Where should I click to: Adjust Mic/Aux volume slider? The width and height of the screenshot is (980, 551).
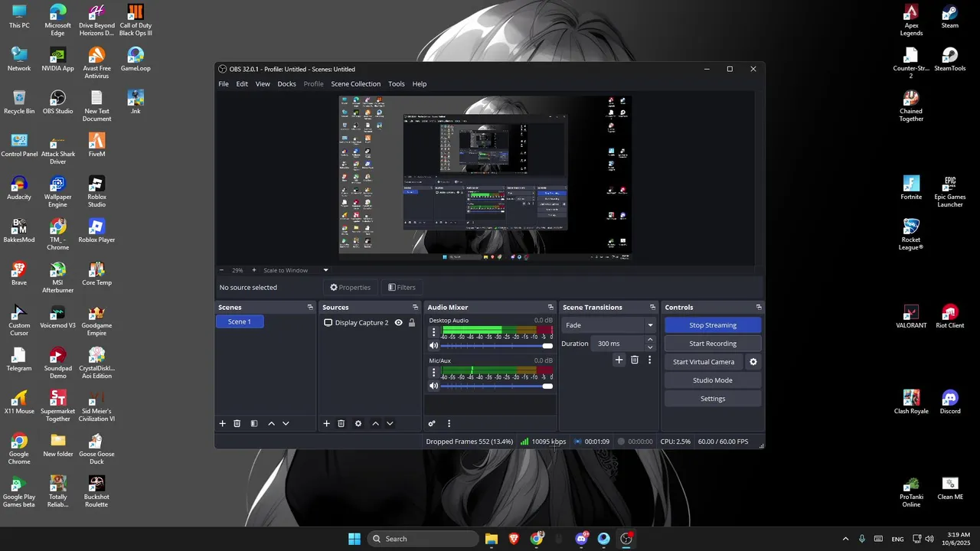pyautogui.click(x=497, y=386)
